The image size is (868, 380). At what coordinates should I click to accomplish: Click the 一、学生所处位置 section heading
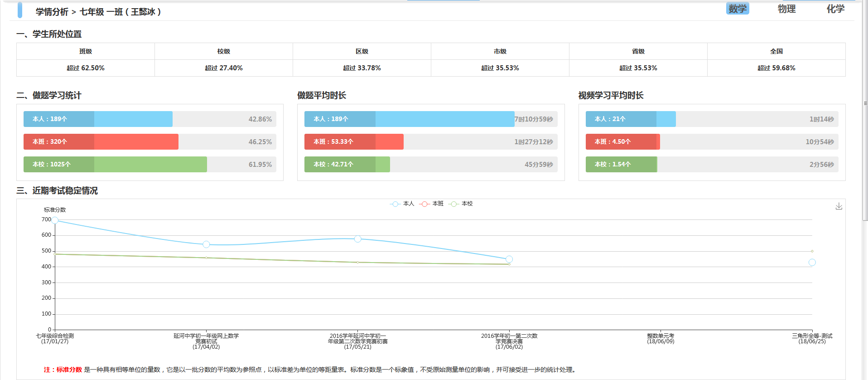[x=49, y=34]
